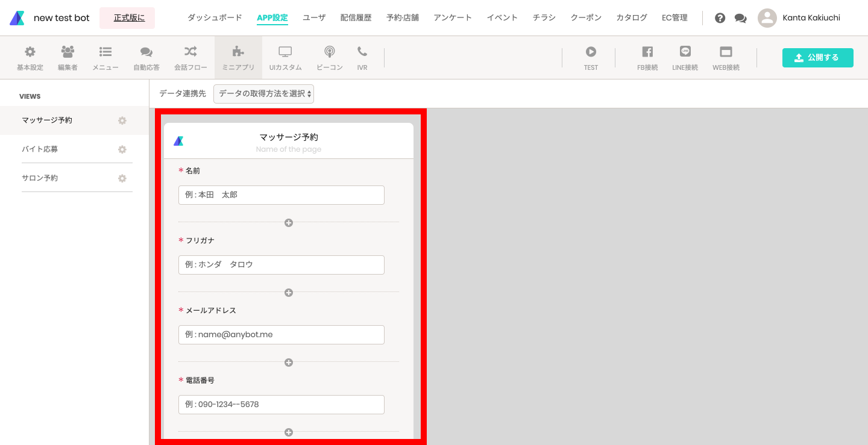Click the user avatar icon
This screenshot has height=445, width=868.
(x=767, y=18)
